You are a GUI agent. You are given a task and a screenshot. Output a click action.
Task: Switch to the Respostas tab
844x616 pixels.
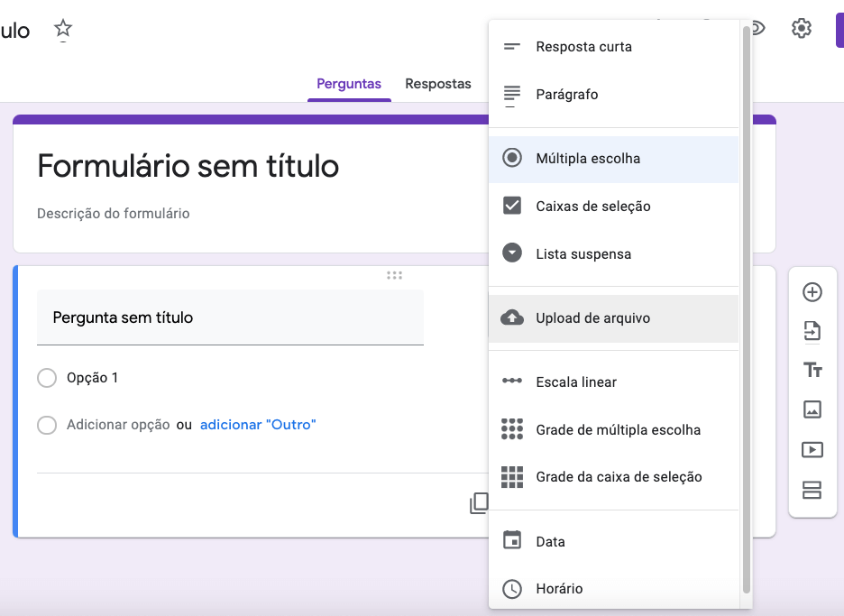[438, 84]
